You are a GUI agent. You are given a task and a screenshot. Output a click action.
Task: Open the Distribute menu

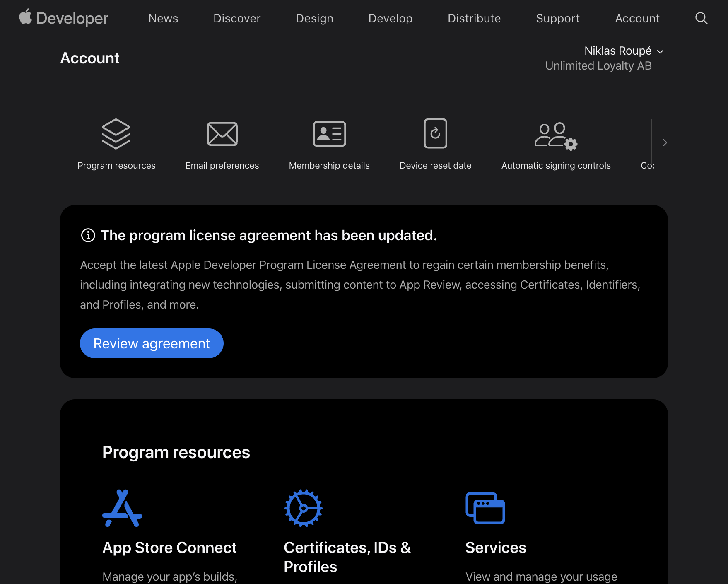pos(474,18)
